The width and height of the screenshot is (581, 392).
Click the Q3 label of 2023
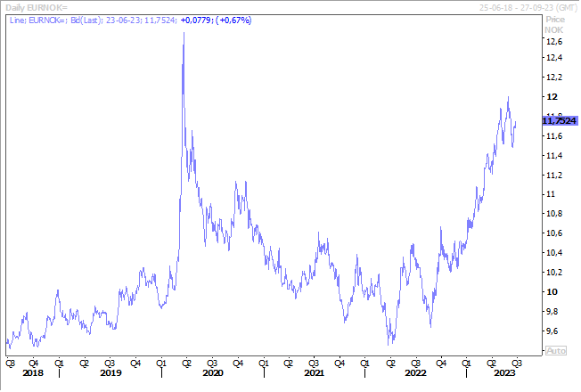tap(517, 363)
